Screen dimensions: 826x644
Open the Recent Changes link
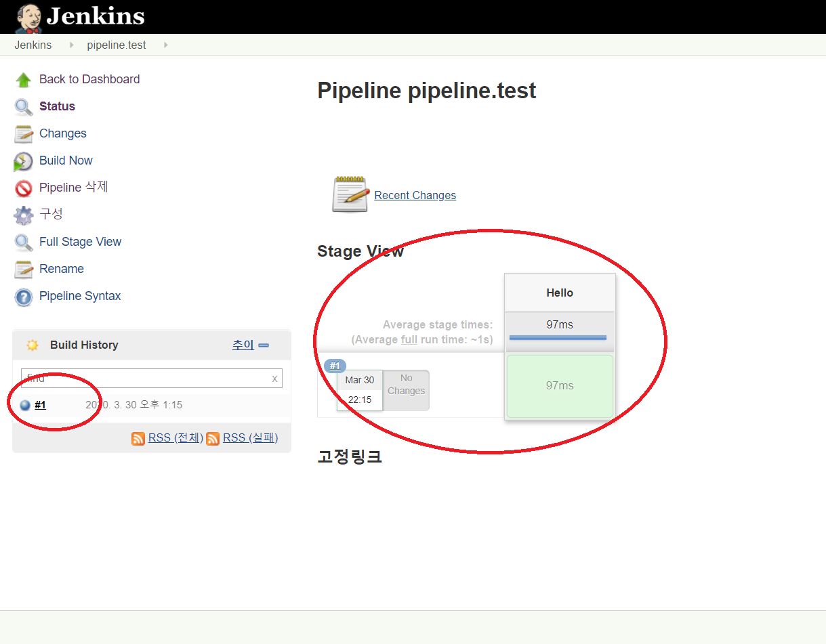(x=415, y=195)
